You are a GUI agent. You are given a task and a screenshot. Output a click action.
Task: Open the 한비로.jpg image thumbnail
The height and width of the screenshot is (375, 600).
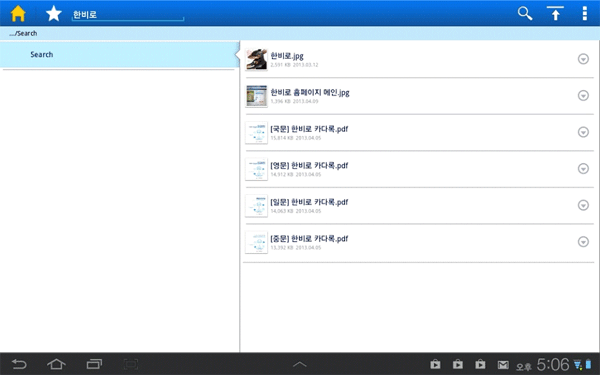(256, 59)
